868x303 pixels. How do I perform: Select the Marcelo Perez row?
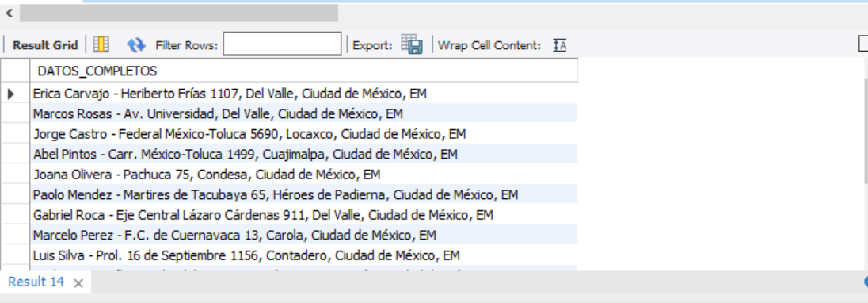click(x=303, y=235)
